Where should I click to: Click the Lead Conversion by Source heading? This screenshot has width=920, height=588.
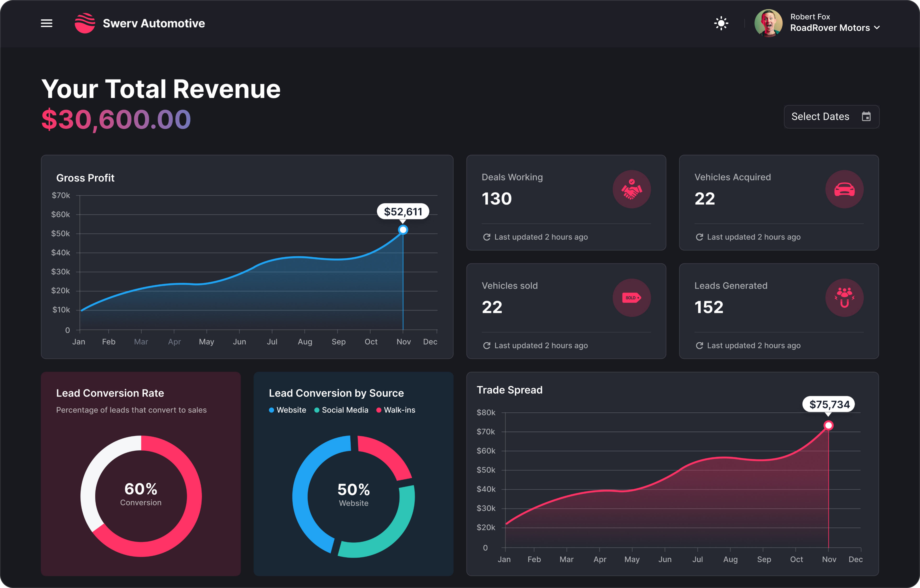[336, 393]
